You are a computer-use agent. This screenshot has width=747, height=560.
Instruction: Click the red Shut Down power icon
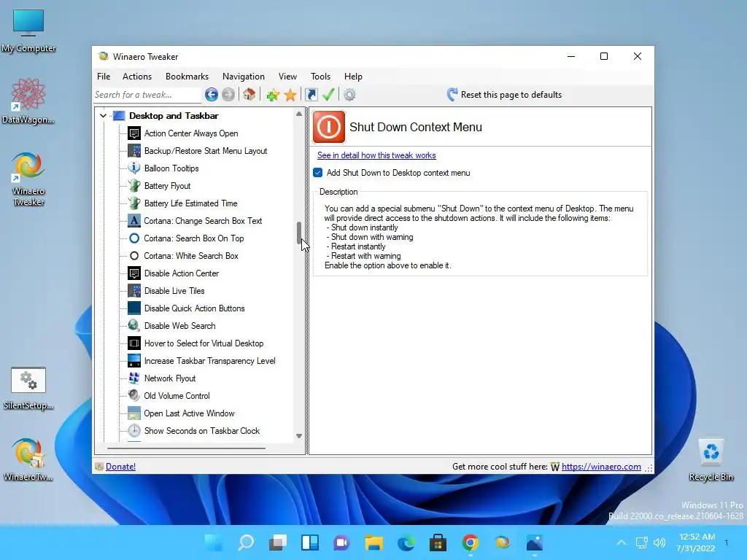pyautogui.click(x=329, y=127)
